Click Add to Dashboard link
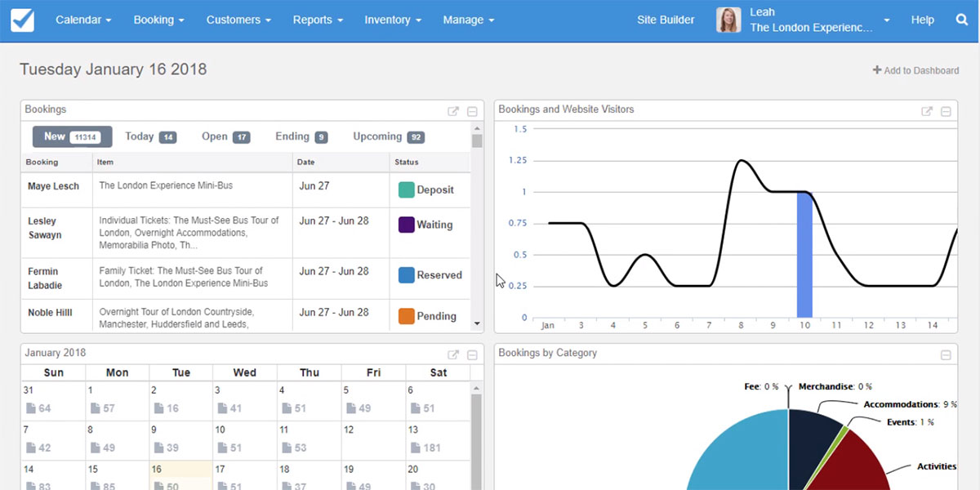Screen dimensions: 980x490 pyautogui.click(x=915, y=71)
